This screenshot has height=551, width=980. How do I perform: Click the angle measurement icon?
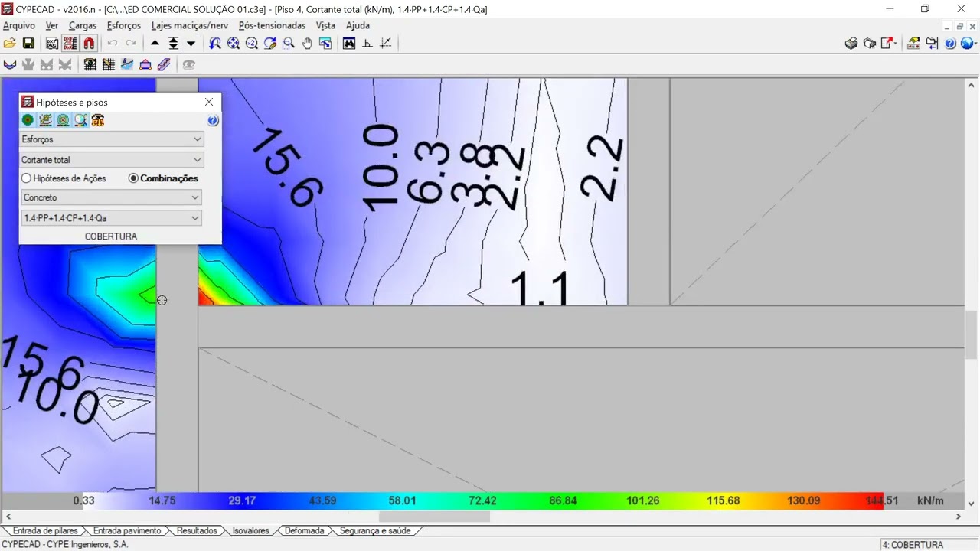click(x=367, y=44)
